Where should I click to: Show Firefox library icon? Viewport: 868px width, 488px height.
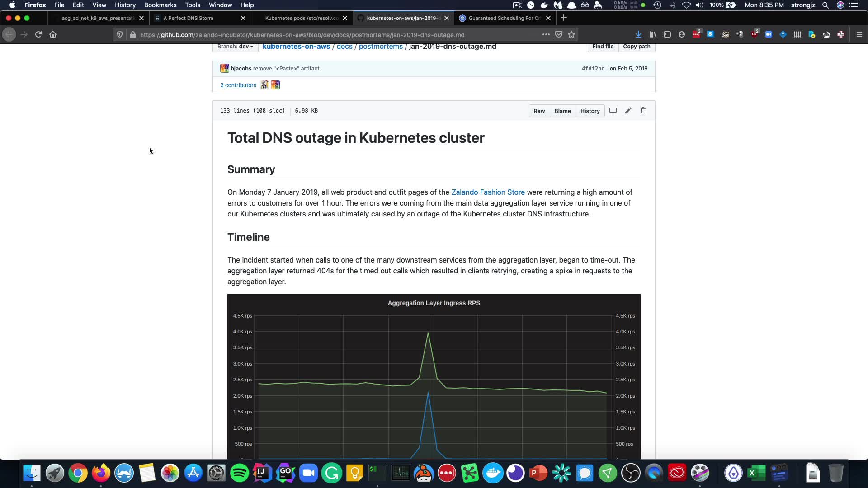point(653,35)
